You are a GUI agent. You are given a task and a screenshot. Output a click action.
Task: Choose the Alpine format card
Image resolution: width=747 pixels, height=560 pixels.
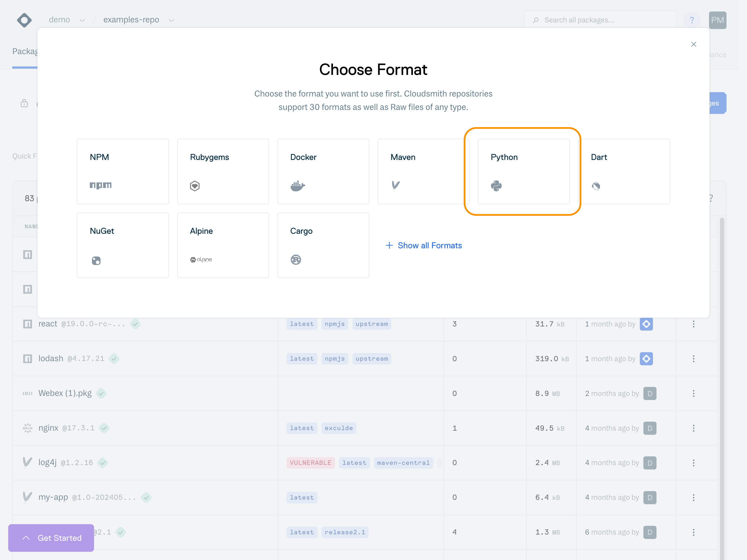point(223,245)
